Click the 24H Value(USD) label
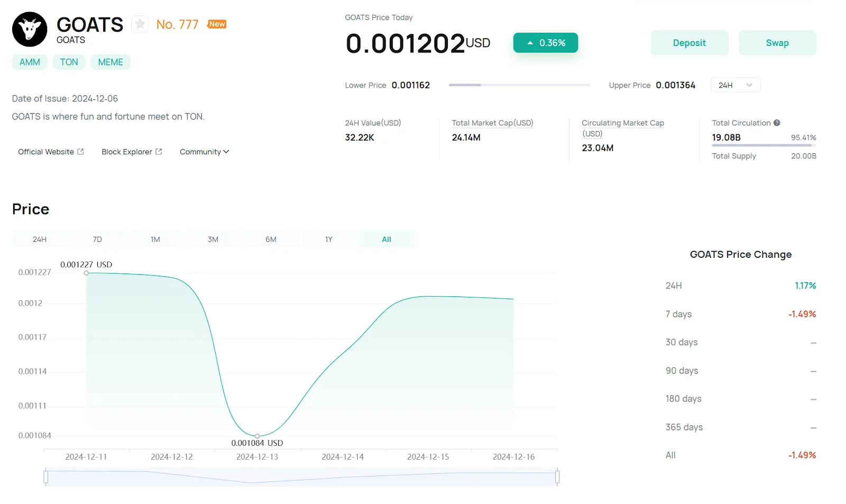This screenshot has height=504, width=846. 373,123
